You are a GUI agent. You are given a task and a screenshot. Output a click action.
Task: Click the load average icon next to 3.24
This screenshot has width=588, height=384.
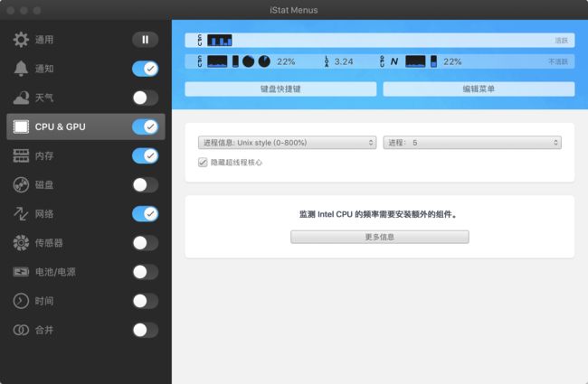point(327,61)
